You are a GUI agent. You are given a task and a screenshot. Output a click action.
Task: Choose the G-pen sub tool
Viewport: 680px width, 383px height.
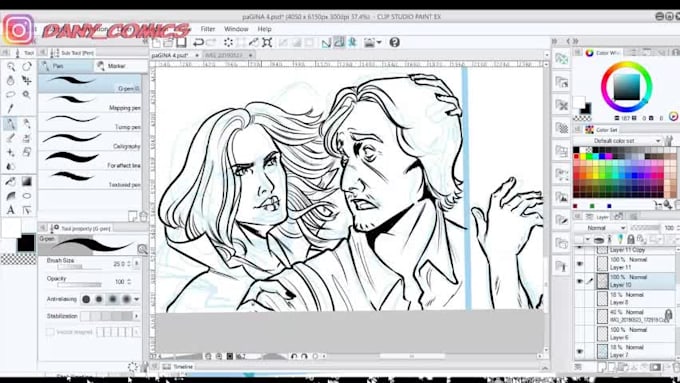[x=90, y=84]
